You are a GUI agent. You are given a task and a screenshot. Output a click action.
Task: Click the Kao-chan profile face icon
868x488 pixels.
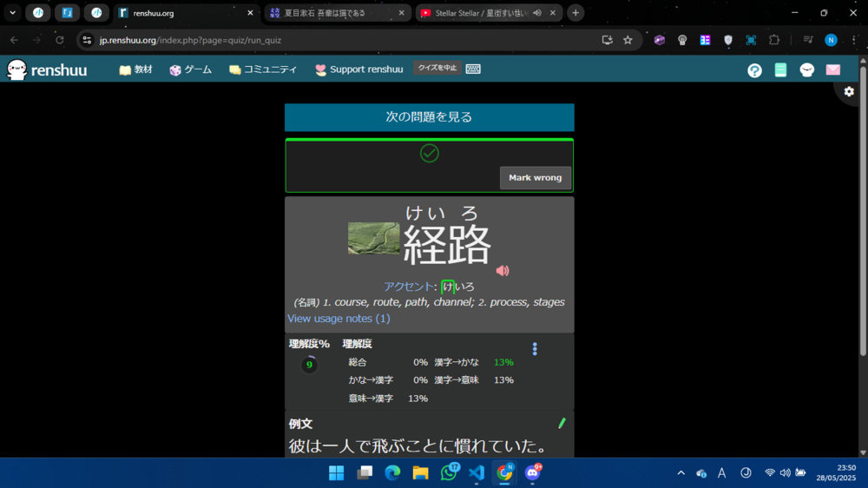[x=806, y=70]
